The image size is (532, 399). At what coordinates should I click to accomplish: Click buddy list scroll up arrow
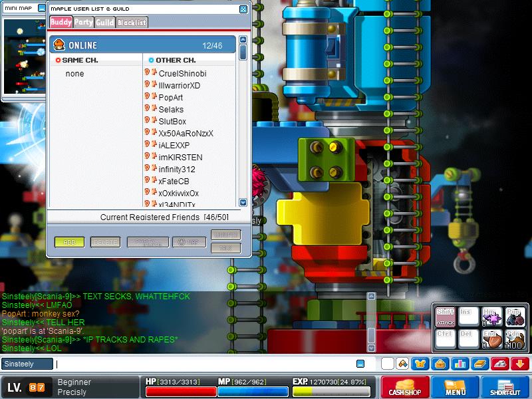pyautogui.click(x=243, y=39)
